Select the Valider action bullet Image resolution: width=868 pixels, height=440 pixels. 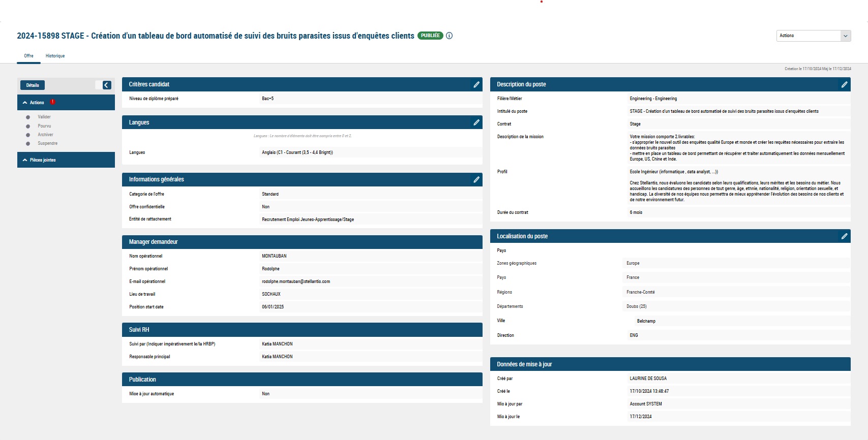click(x=28, y=117)
